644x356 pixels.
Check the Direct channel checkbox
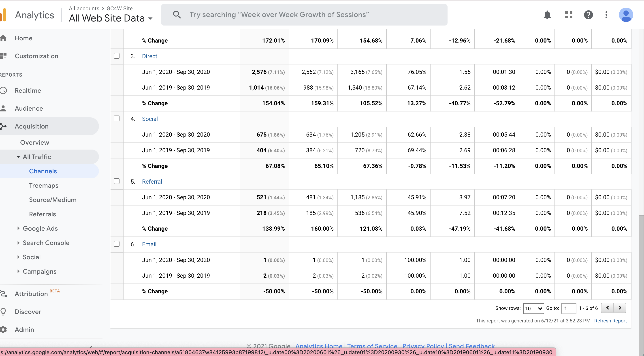[117, 56]
